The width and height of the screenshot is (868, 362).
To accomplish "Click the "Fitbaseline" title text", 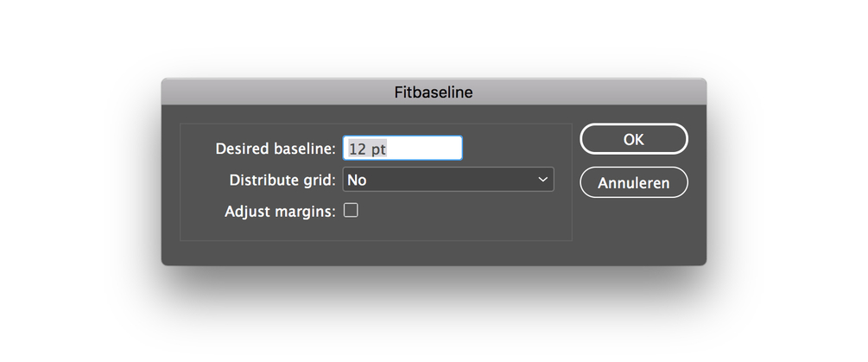I will [433, 92].
